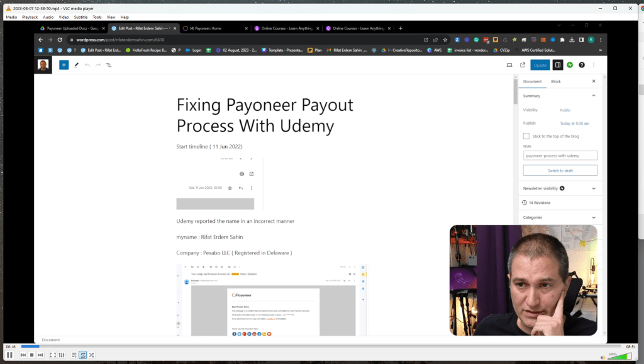644x364 pixels.
Task: Open the WordPress help question mark
Action: pos(582,65)
